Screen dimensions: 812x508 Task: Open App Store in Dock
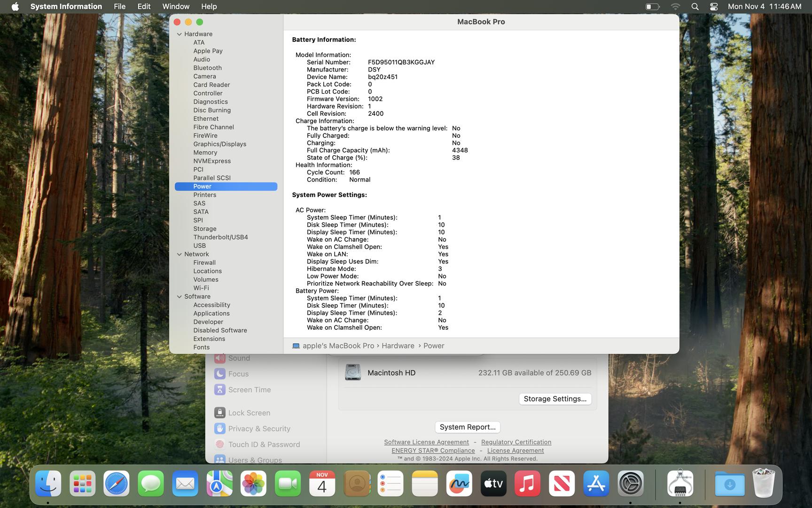click(x=596, y=484)
